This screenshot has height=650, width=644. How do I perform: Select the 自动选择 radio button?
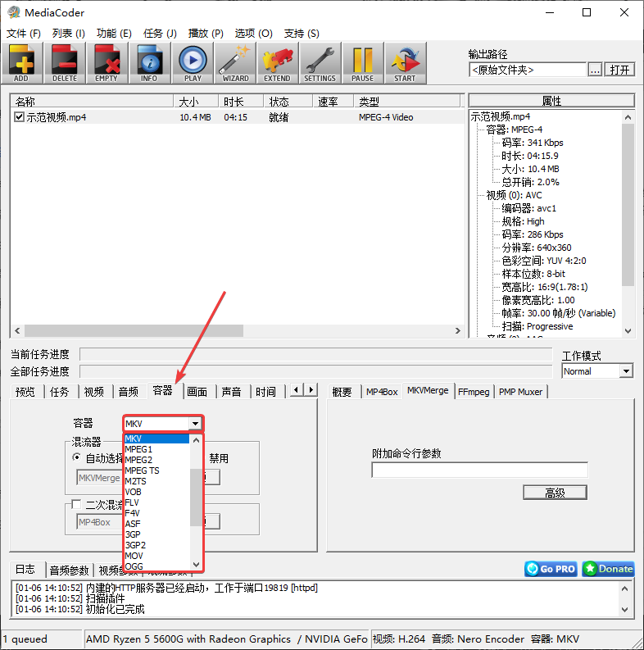[x=77, y=458]
